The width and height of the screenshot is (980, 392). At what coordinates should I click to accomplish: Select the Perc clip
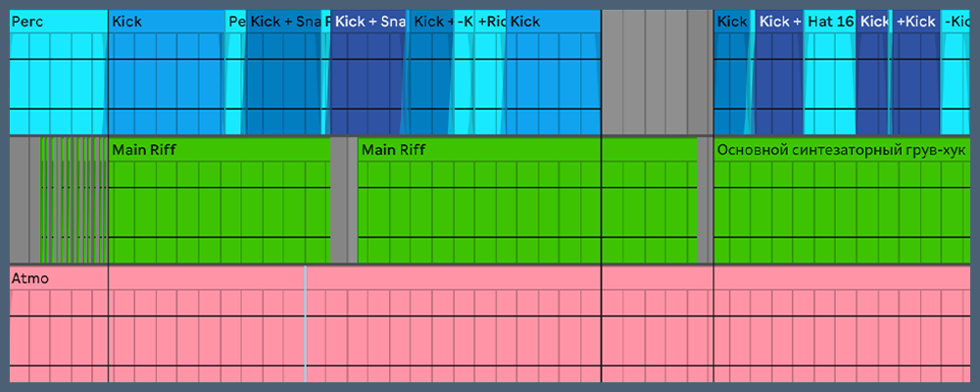(59, 72)
